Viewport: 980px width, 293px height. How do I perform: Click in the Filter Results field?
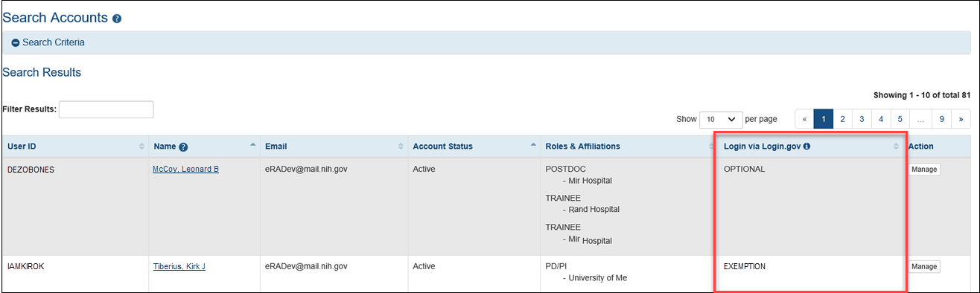pos(106,109)
